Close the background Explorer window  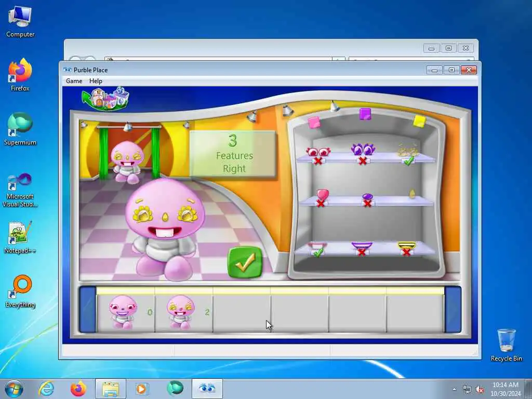pos(465,48)
